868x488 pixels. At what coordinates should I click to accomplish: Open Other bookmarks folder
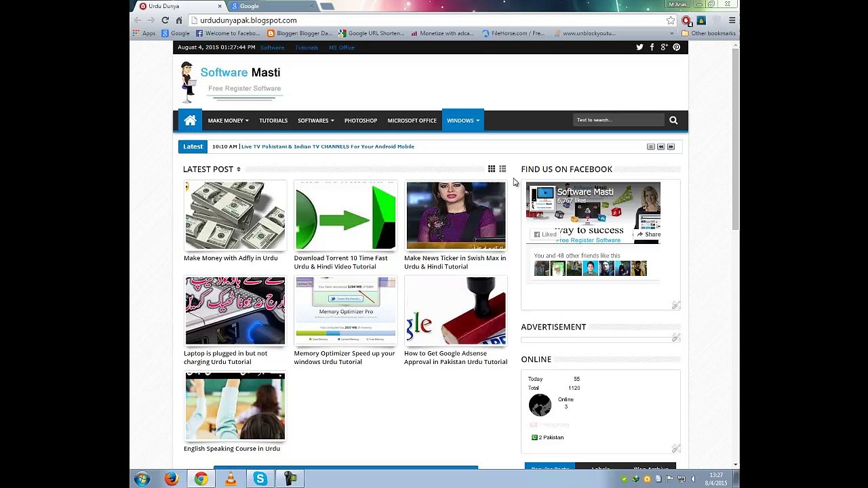pyautogui.click(x=708, y=33)
